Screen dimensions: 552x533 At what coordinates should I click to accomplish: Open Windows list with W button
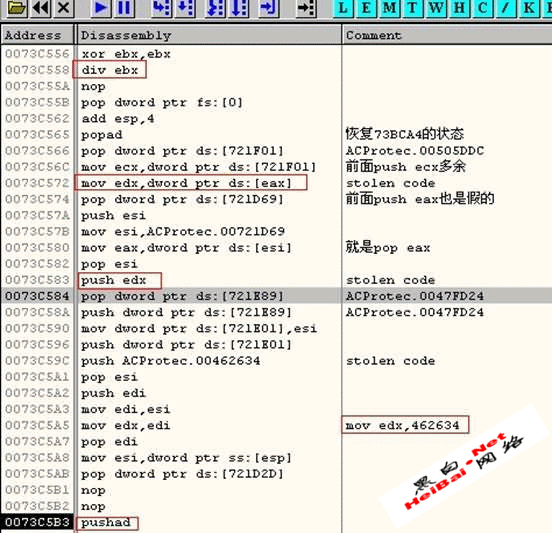[436, 7]
